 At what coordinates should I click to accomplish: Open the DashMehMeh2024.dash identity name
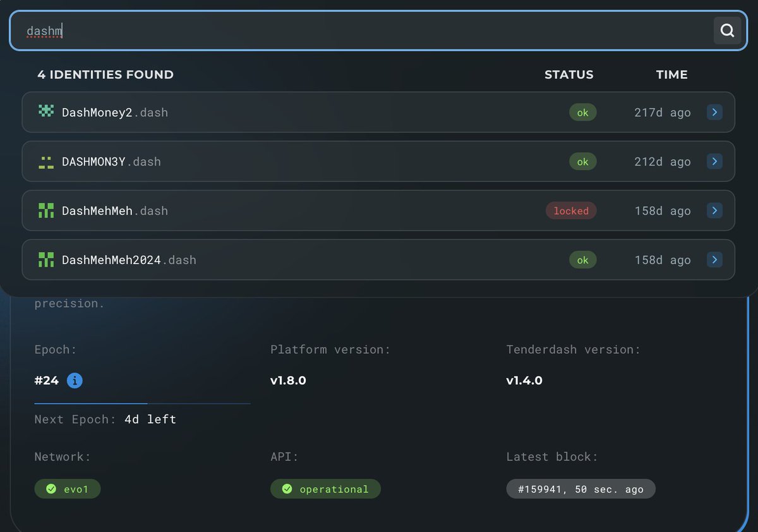coord(129,260)
